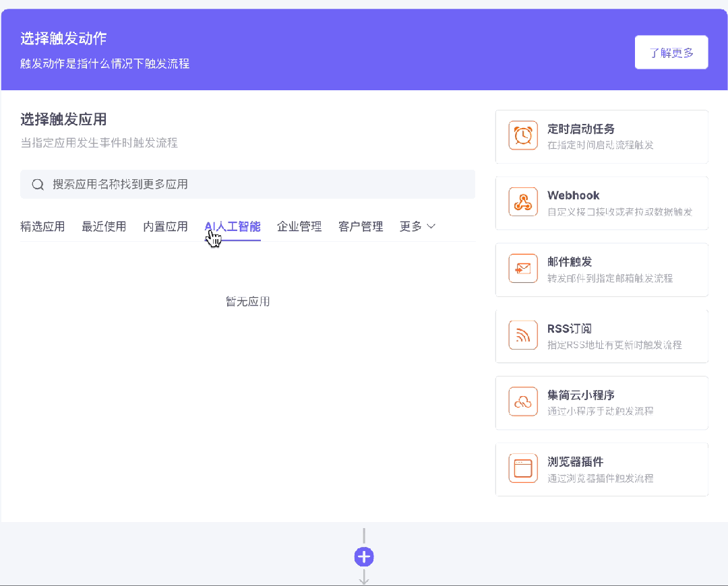This screenshot has width=728, height=586.
Task: Click description 自定义接口接收或者拉取数据触发
Action: 620,211
